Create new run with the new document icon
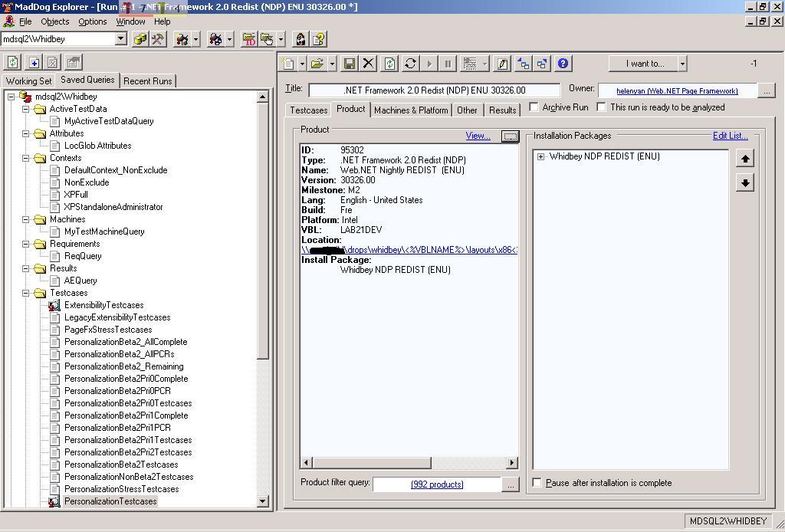Screen dimensions: 785x532 tap(288, 64)
